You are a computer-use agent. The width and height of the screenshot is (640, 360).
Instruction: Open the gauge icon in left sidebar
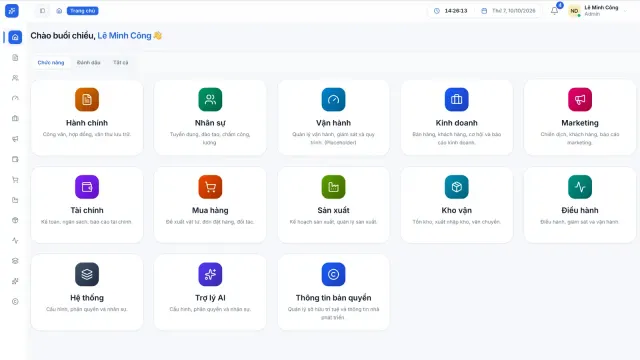(15, 98)
